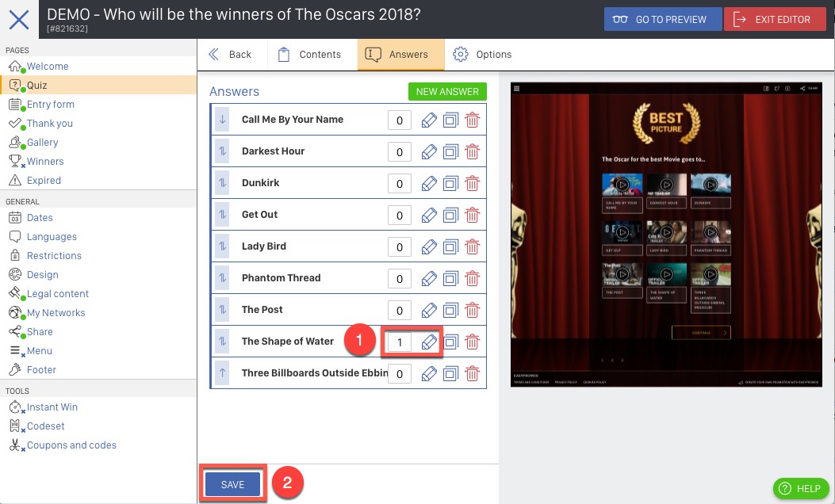Screen dimensions: 835x504
Task: Click the reorder handle for Lady Bird
Action: point(223,246)
